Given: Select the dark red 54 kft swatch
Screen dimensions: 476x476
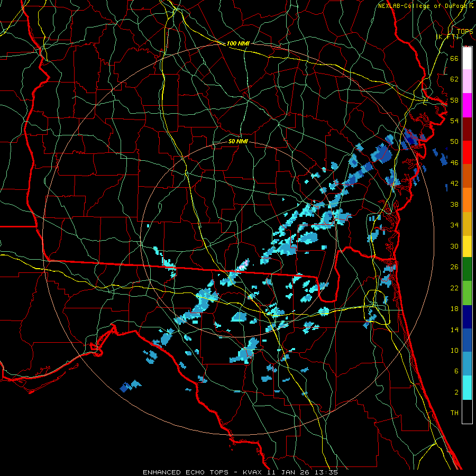Looking at the screenshot, I should pyautogui.click(x=467, y=130).
